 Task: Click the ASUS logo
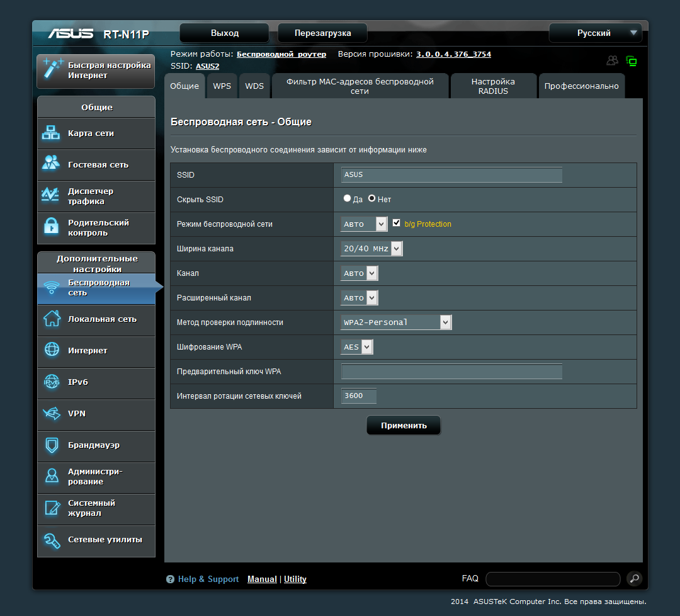point(71,33)
